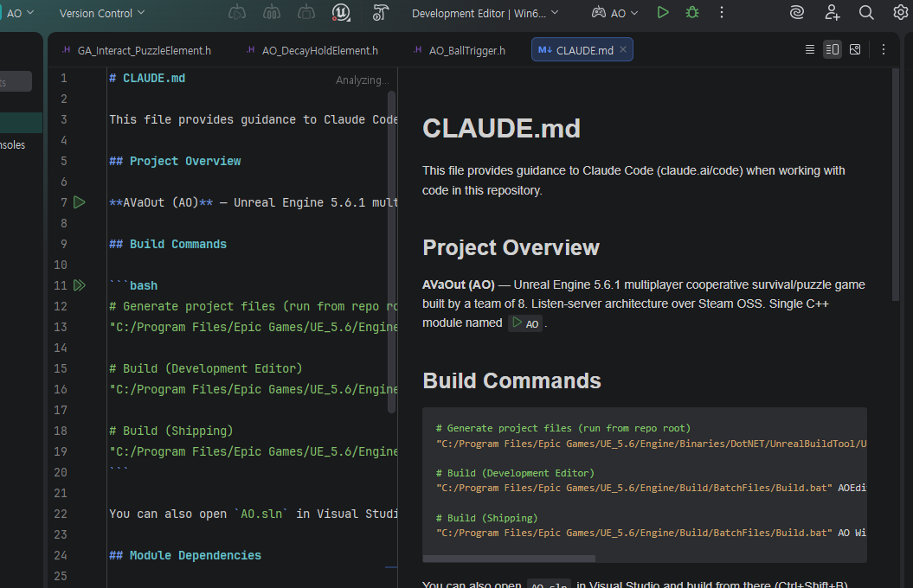Click '# Build (Shipping)' comment on line 18

171,431
